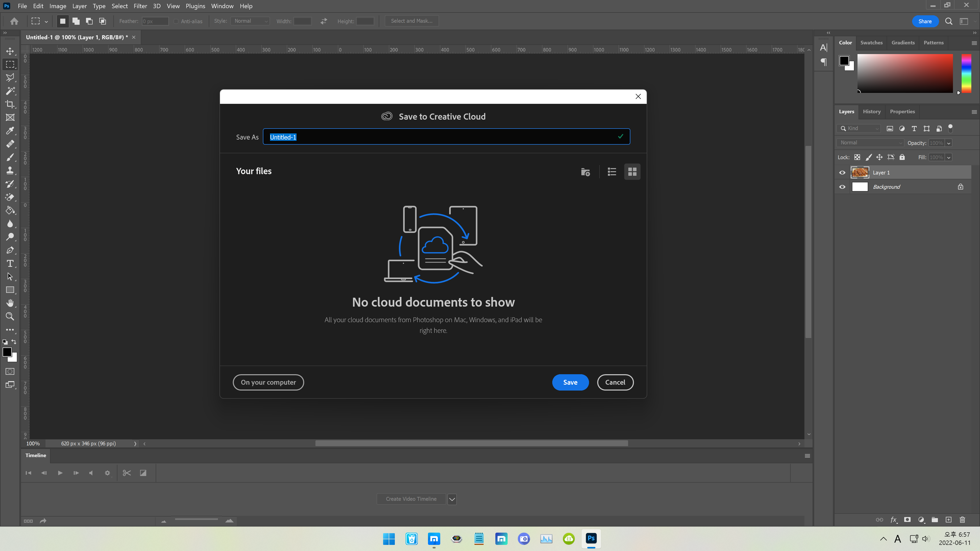Screen dimensions: 980x551
Task: Open the Image menu
Action: [x=58, y=6]
